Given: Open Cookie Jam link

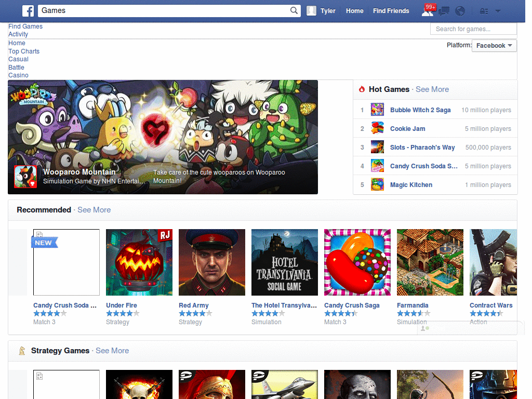Looking at the screenshot, I should point(407,129).
